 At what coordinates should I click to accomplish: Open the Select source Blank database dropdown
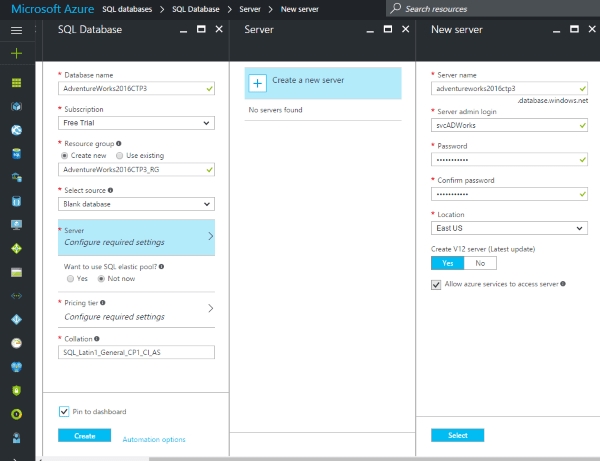click(x=136, y=203)
